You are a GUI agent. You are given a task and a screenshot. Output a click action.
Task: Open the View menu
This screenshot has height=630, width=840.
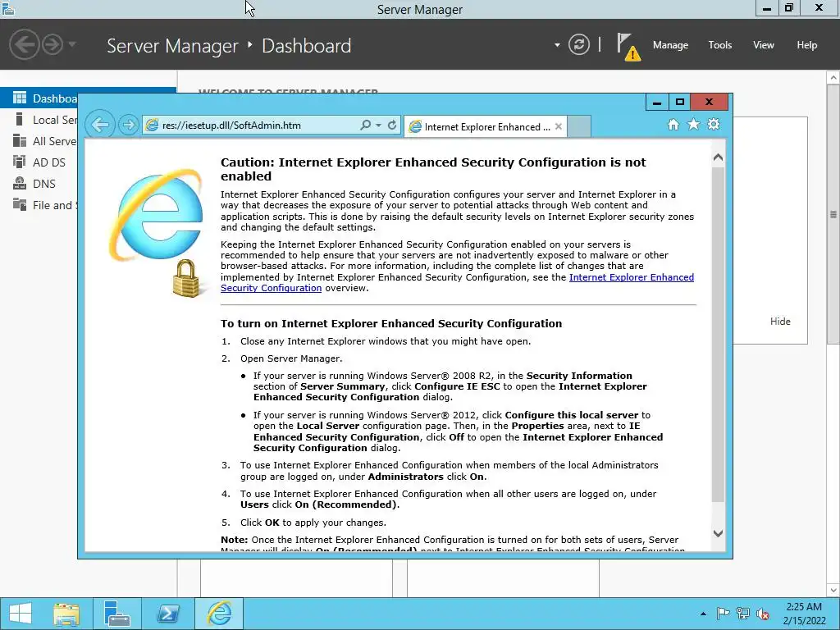click(x=763, y=45)
